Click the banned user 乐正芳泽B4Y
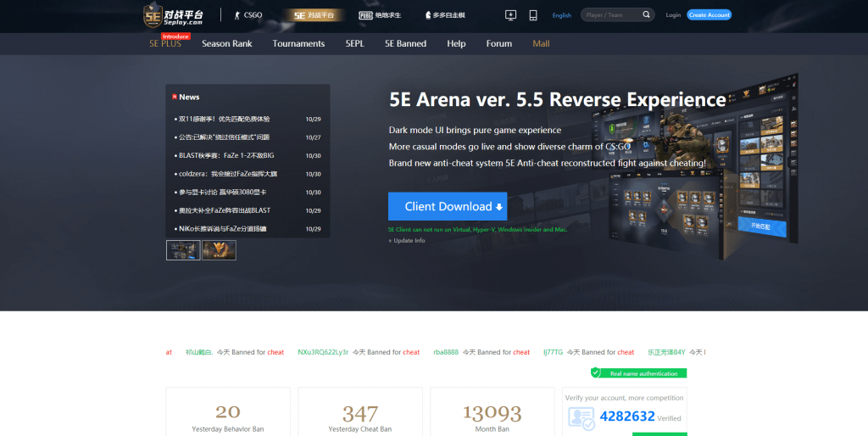This screenshot has width=868, height=436. pyautogui.click(x=666, y=352)
